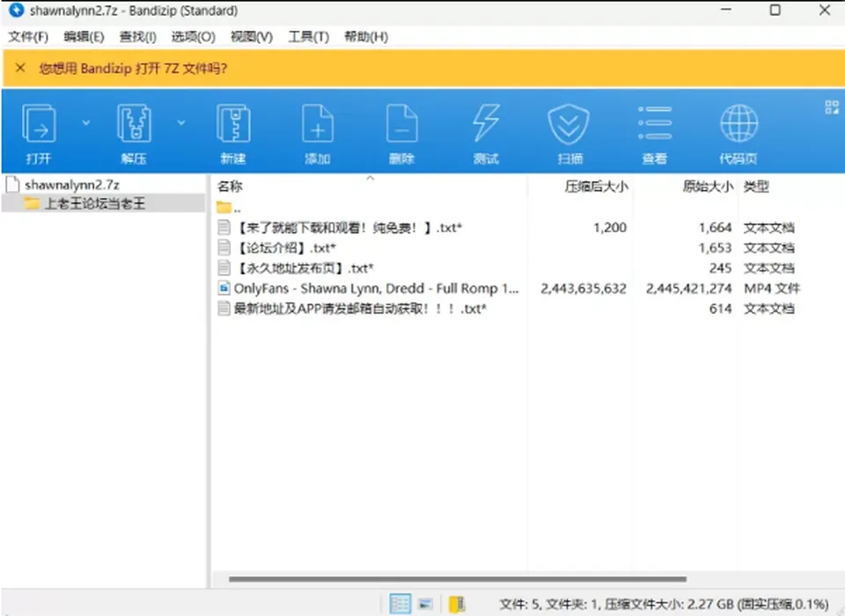Click the MP4 file icon in the list
845x616 pixels.
pos(224,289)
